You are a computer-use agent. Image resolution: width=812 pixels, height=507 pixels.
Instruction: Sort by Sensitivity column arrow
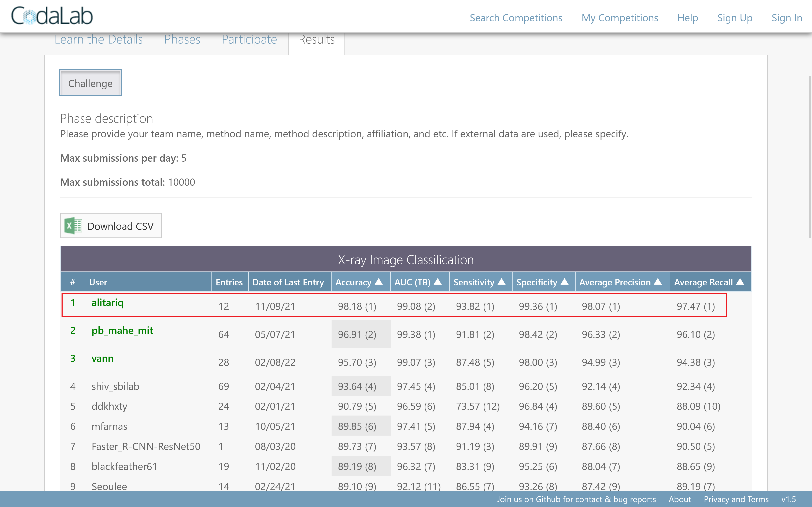click(x=501, y=282)
